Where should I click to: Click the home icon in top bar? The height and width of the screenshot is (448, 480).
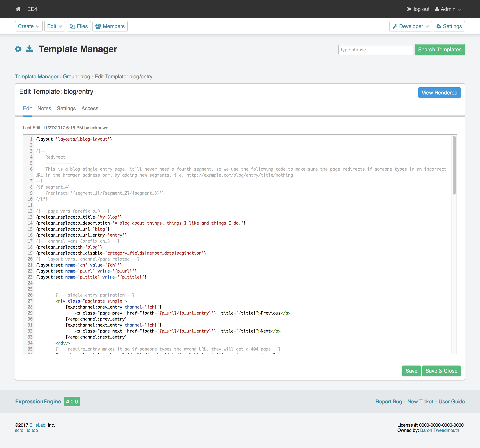[x=18, y=9]
